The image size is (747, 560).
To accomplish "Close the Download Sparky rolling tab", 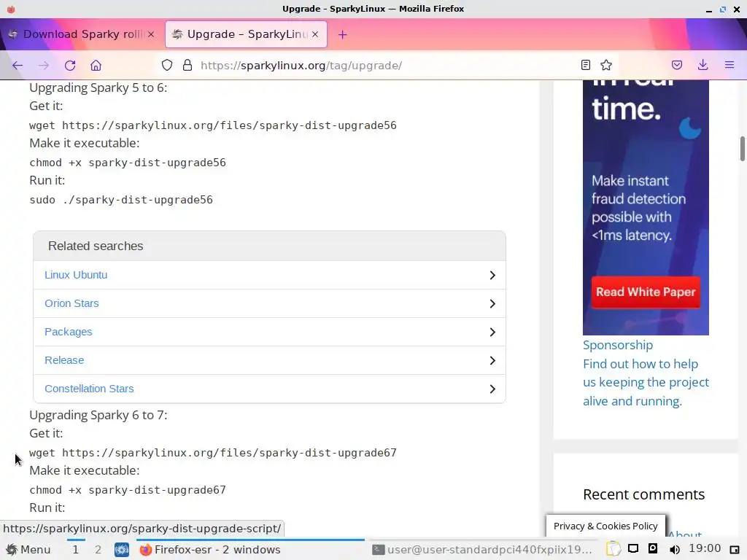I will [151, 34].
